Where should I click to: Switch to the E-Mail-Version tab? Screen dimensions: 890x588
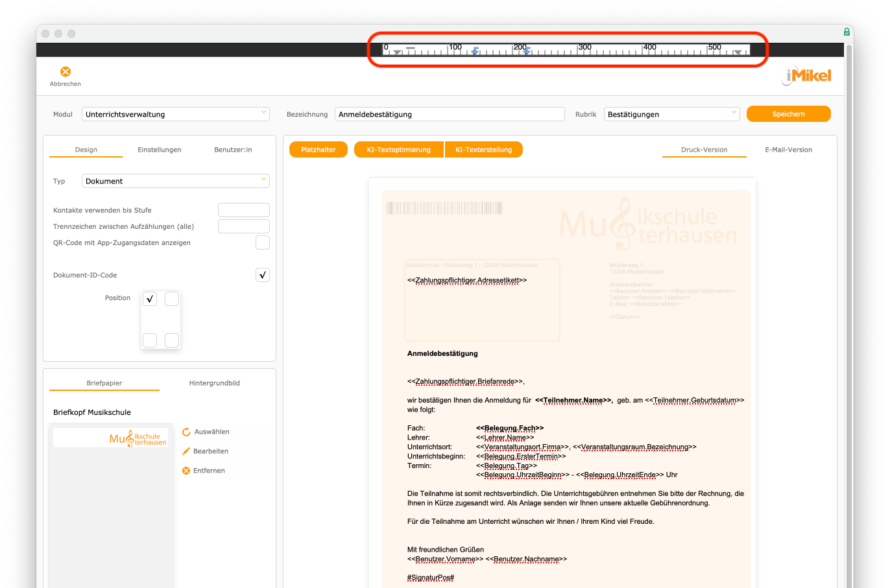click(x=789, y=150)
